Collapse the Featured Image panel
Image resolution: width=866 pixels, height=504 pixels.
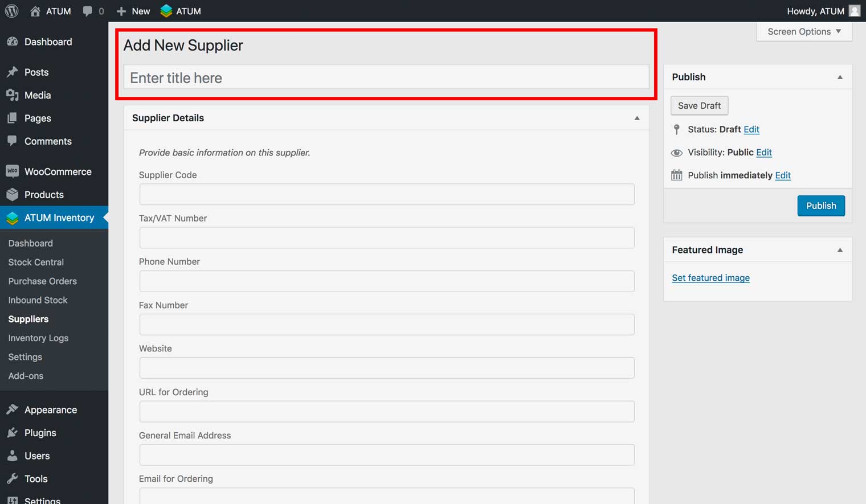click(x=840, y=250)
